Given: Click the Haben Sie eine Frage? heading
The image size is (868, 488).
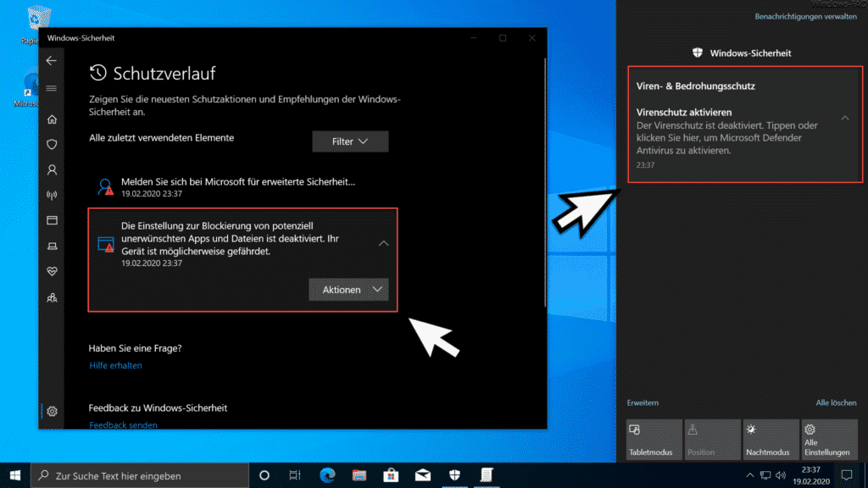Looking at the screenshot, I should [135, 348].
